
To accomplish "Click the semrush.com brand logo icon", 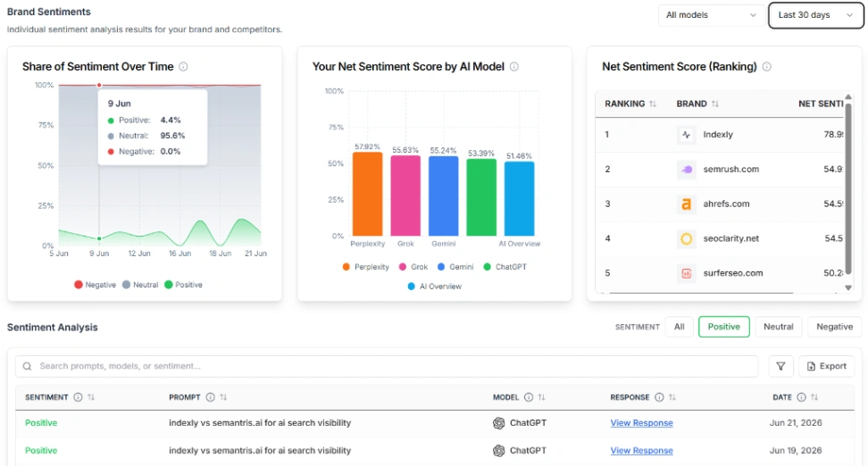I will point(687,170).
